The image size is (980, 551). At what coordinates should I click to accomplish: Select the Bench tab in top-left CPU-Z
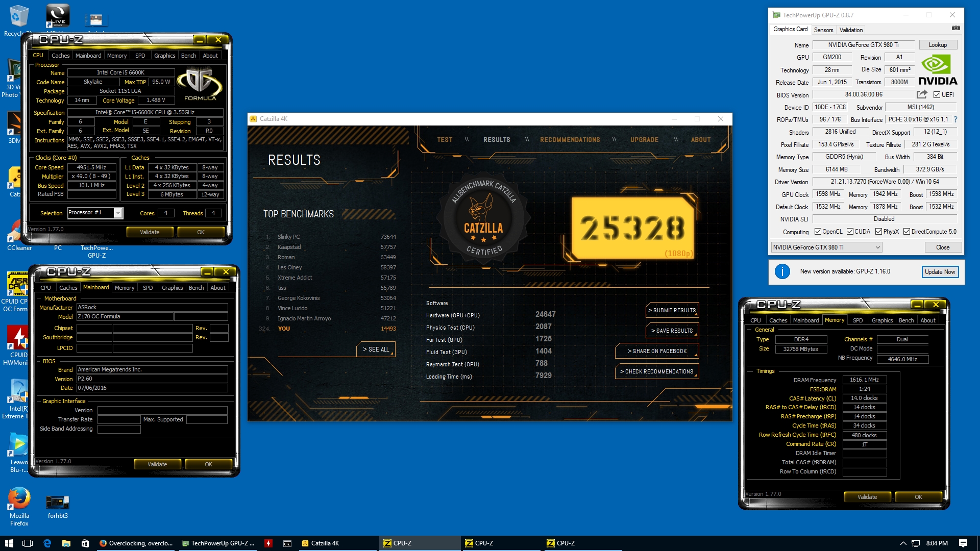188,56
